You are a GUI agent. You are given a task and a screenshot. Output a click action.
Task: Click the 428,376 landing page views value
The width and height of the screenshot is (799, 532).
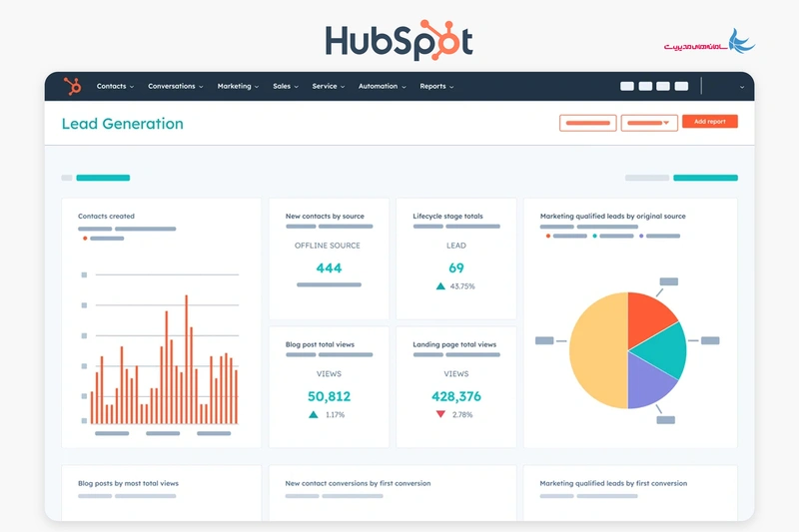click(456, 396)
